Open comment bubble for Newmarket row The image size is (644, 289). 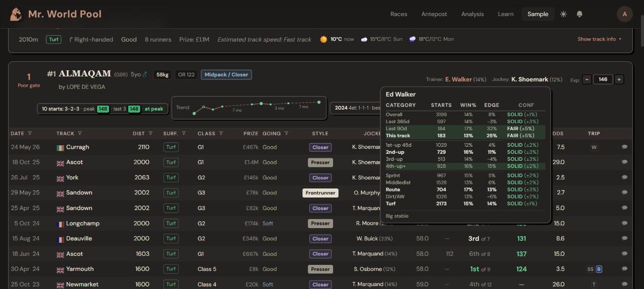pyautogui.click(x=624, y=284)
